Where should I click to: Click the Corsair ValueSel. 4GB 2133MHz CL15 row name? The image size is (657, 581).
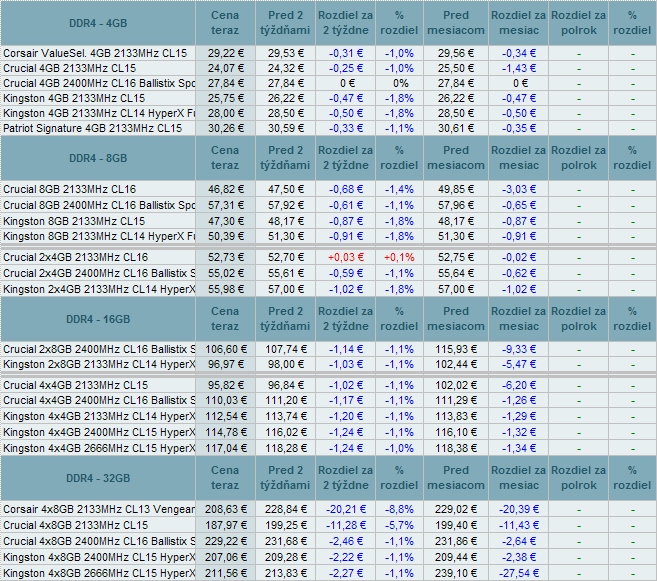[95, 53]
